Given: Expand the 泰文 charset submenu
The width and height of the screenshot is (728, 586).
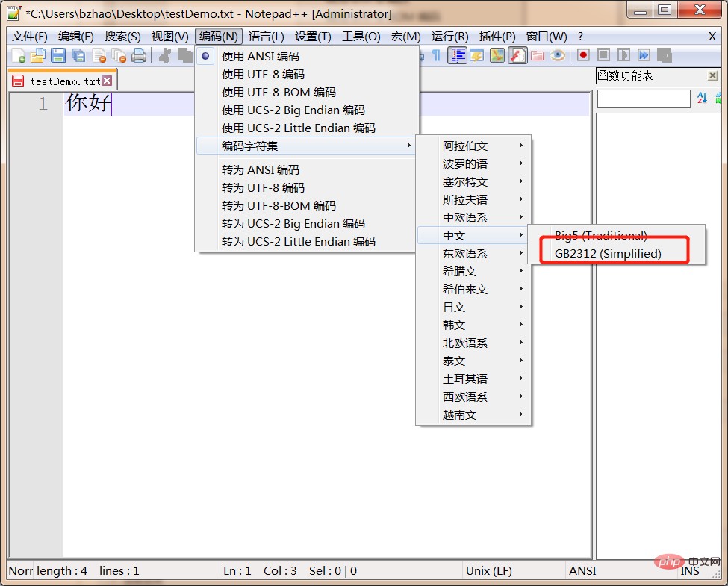Looking at the screenshot, I should click(x=473, y=361).
